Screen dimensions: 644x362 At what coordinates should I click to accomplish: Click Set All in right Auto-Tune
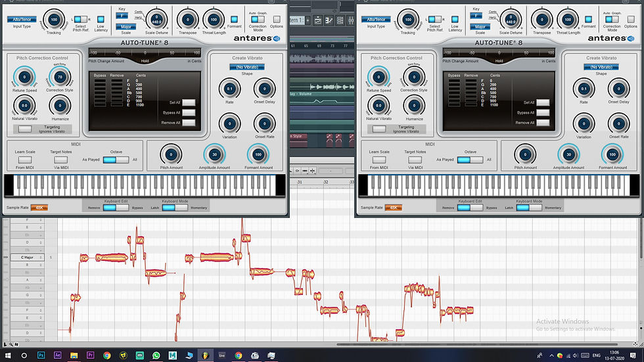point(543,102)
